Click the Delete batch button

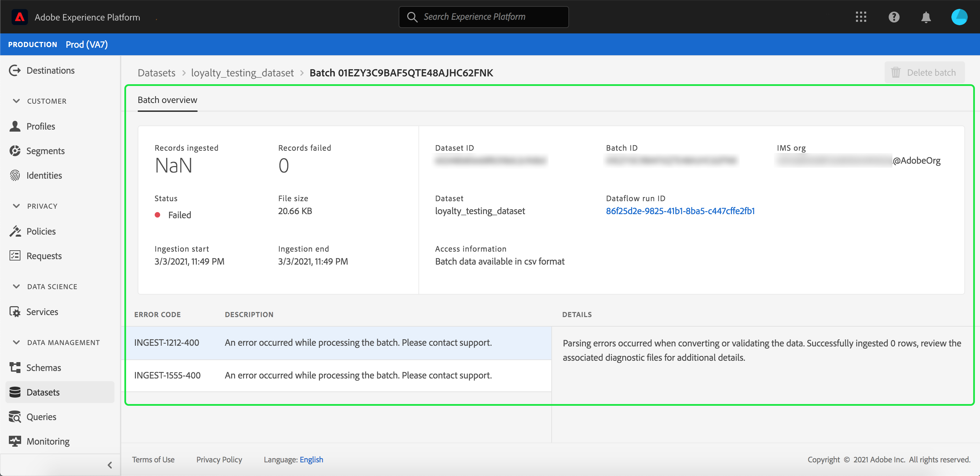924,72
